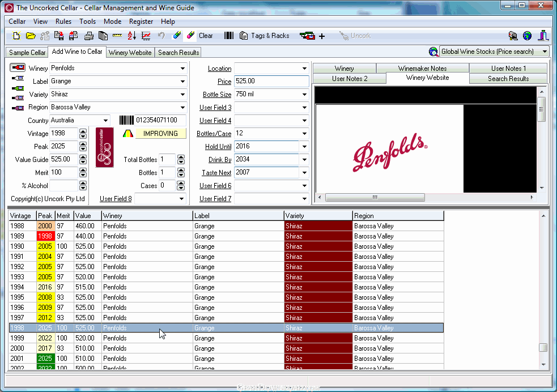The width and height of the screenshot is (557, 392).
Task: Click the wine list vertical scrollbar thumb
Action: 543,347
